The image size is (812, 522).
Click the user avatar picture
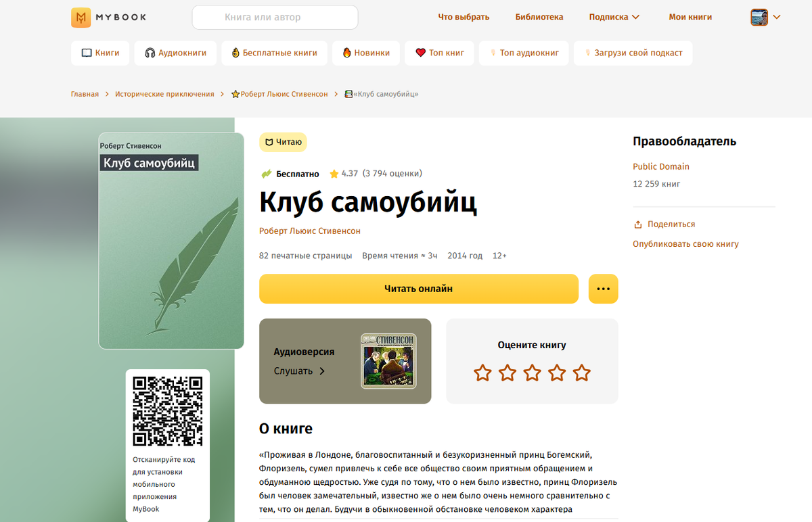(759, 17)
